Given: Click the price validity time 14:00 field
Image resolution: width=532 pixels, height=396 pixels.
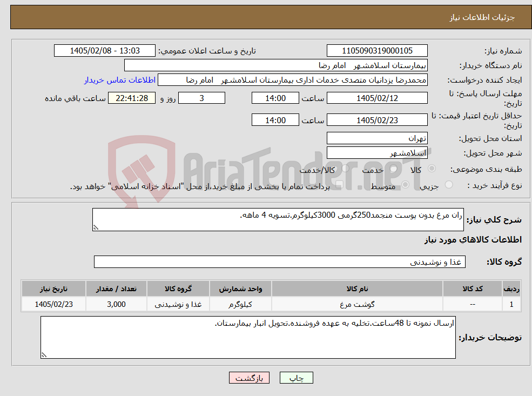Looking at the screenshot, I should 275,120.
